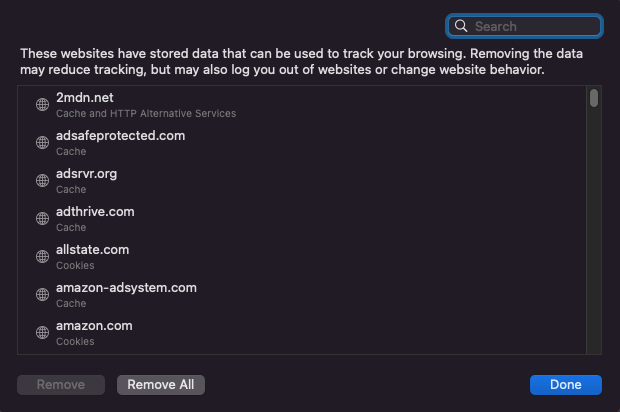Click the dimmed Remove button

[60, 385]
